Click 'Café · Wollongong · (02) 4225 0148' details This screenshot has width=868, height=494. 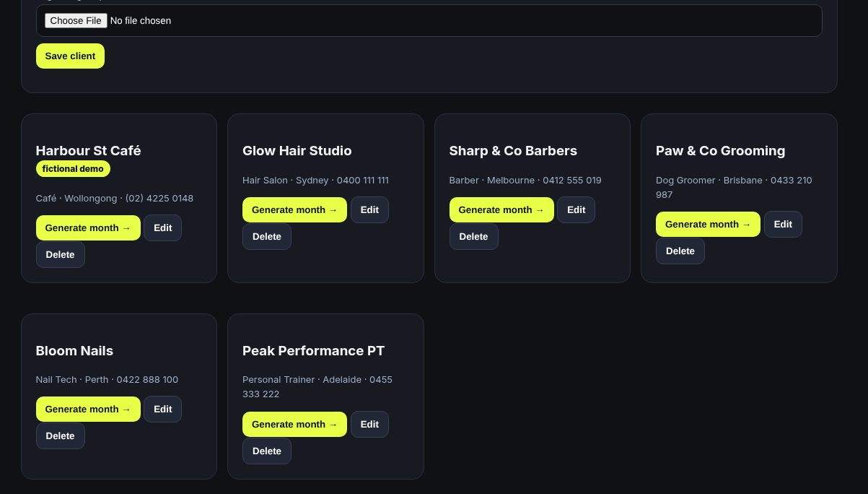115,199
